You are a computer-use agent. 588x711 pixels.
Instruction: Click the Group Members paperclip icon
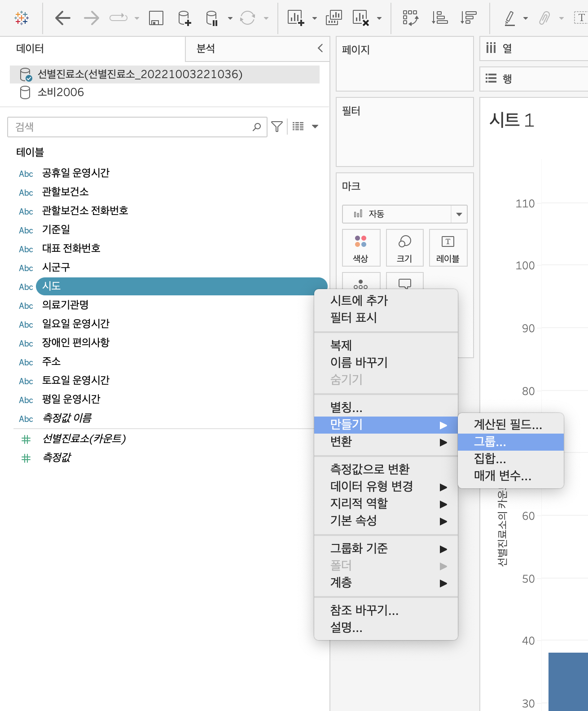click(544, 18)
